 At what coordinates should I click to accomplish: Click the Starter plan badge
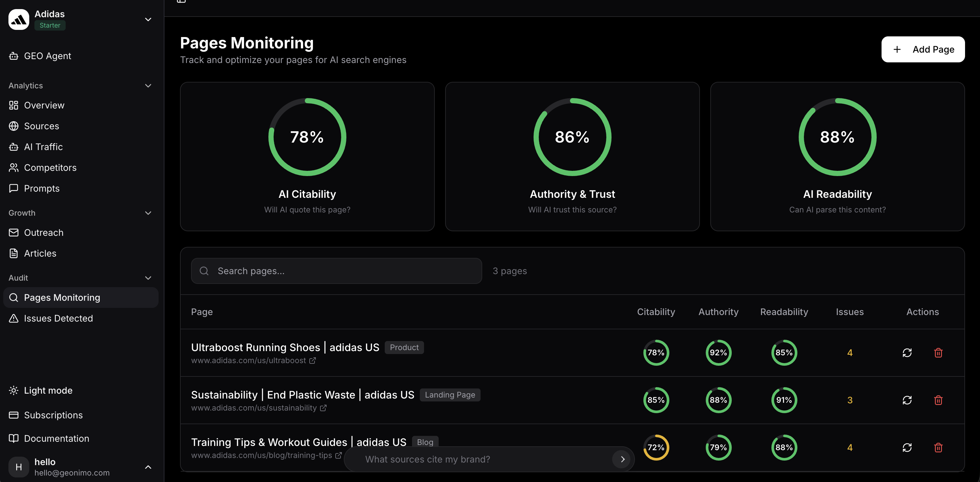pyautogui.click(x=50, y=25)
